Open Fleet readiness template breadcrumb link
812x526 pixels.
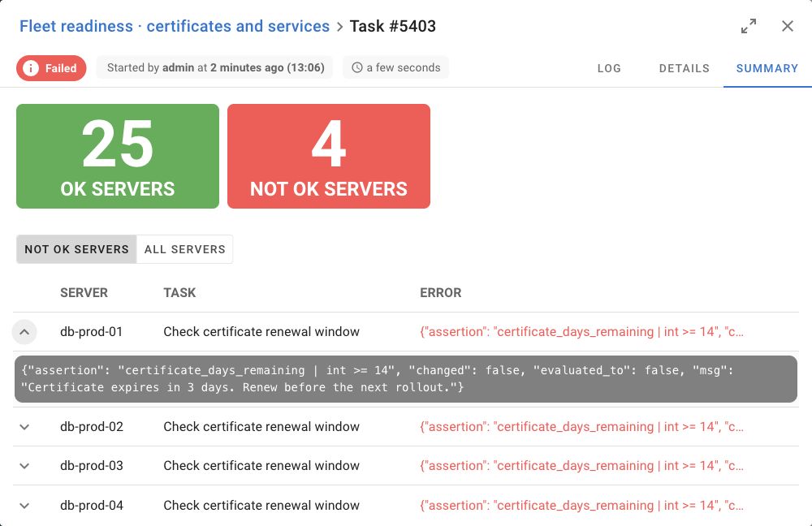pos(175,26)
